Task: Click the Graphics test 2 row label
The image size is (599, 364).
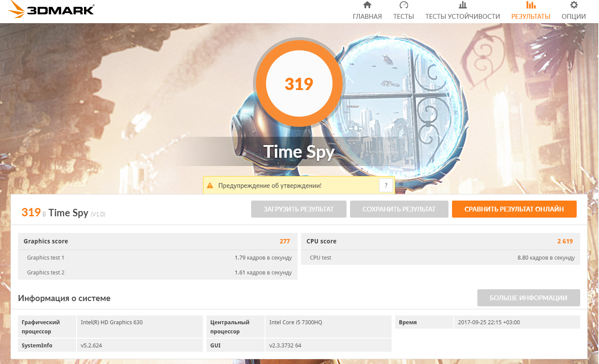Action: 46,273
